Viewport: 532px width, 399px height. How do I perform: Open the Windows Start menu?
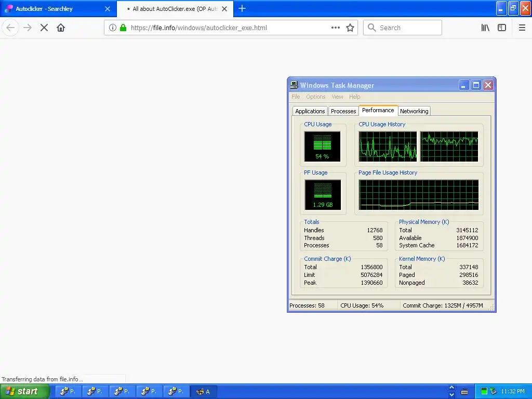click(x=25, y=392)
